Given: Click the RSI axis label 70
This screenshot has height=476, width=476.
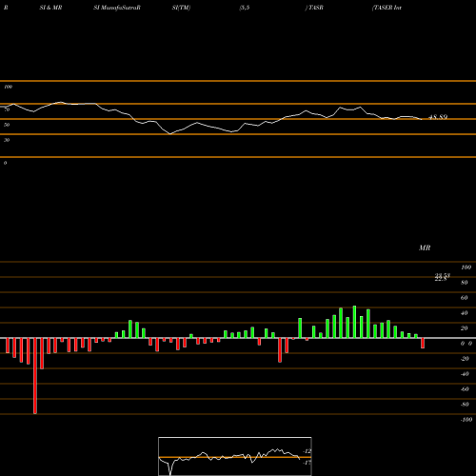Looking at the screenshot, I should pos(7,109).
